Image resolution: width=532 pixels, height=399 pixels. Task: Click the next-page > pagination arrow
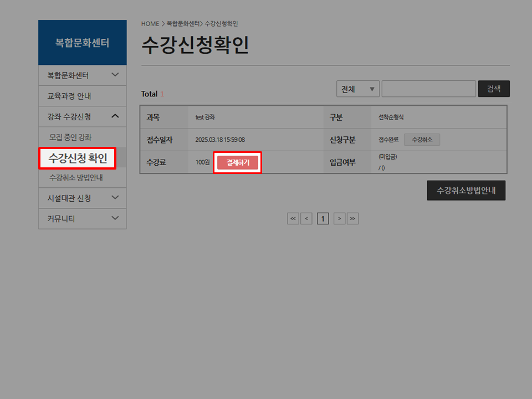coord(339,218)
